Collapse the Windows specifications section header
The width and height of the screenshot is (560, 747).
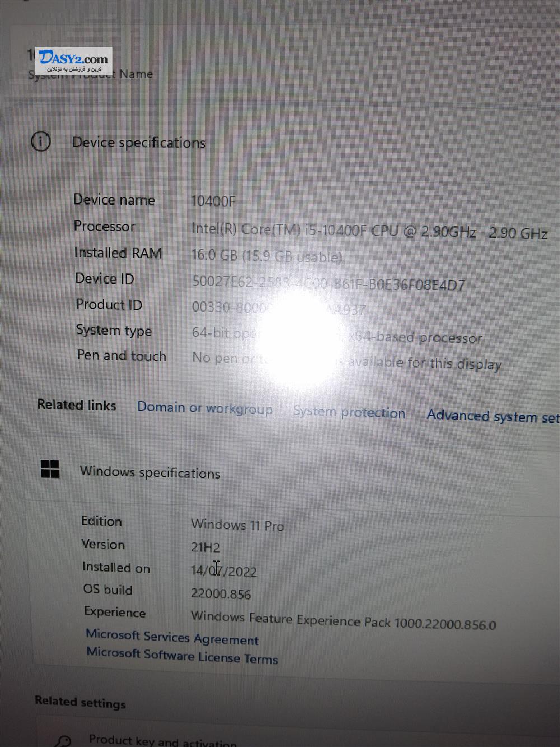[291, 471]
